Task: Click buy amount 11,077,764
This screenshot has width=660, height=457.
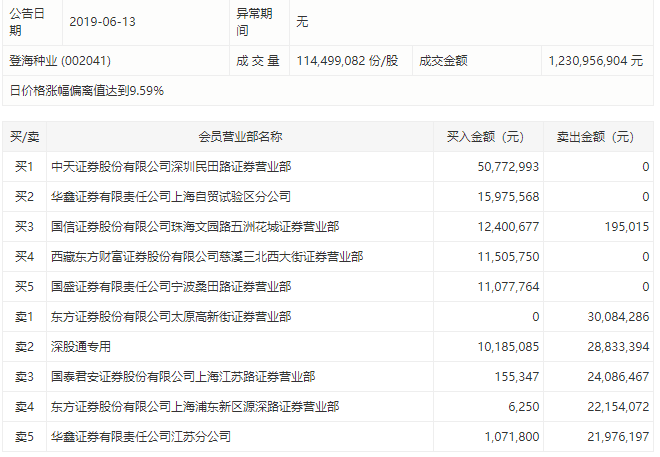Action: [x=508, y=287]
